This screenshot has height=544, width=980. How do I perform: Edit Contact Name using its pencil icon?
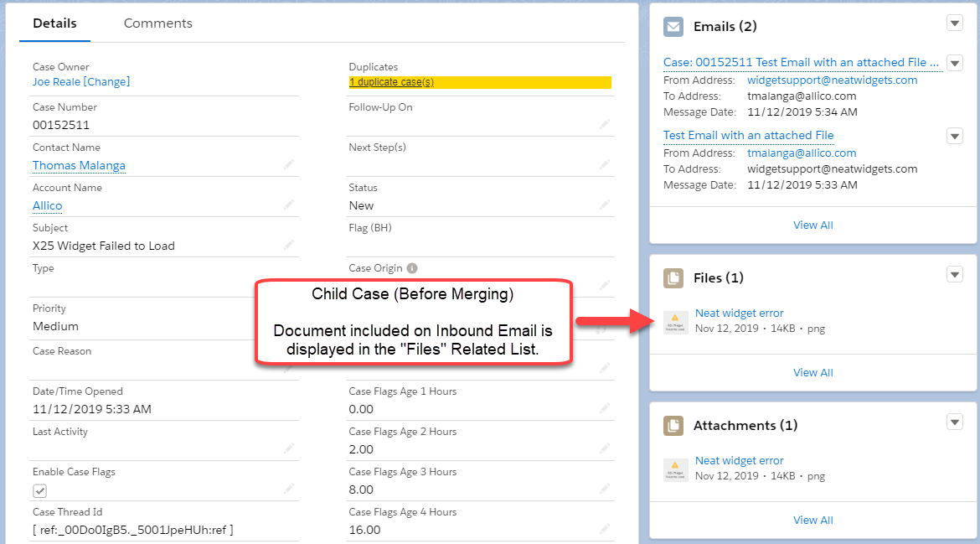click(289, 164)
